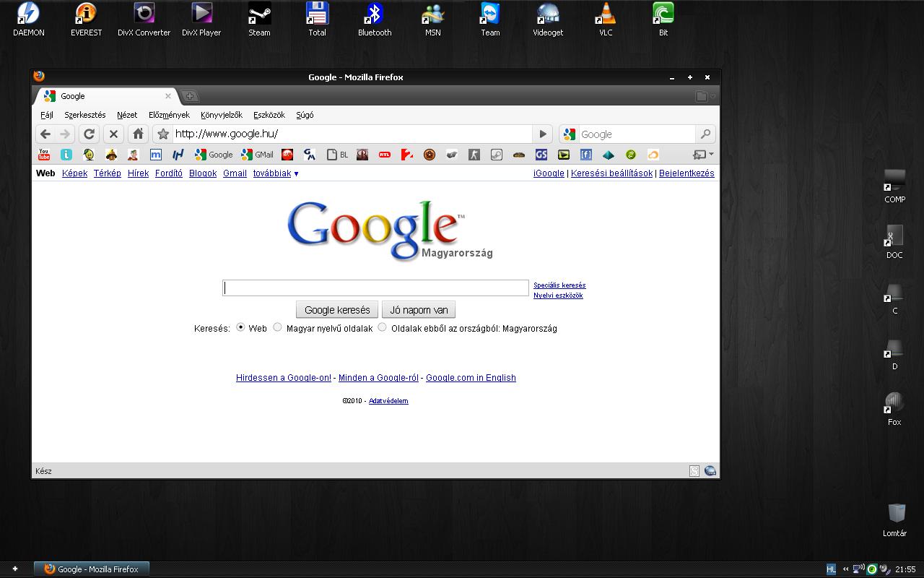Viewport: 924px width, 578px height.
Task: Click the Jó napom van button
Action: click(x=419, y=310)
